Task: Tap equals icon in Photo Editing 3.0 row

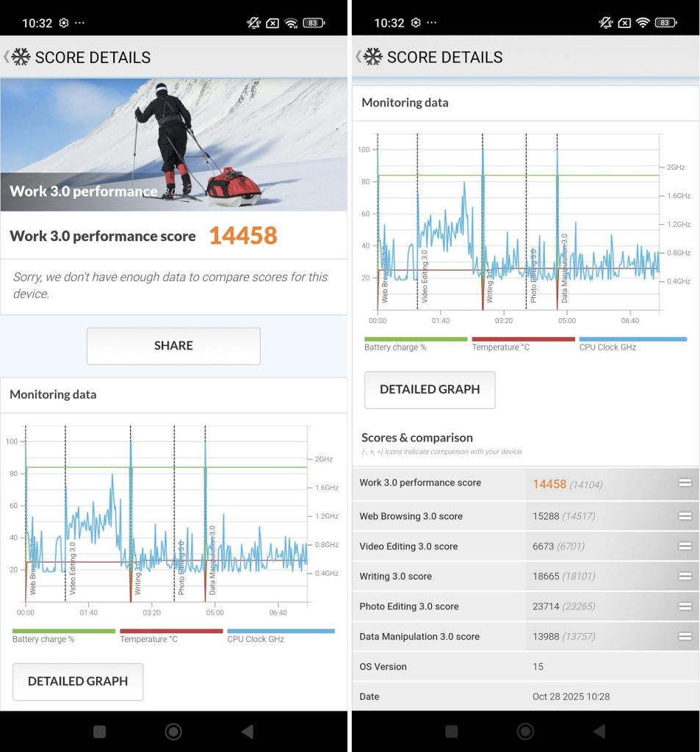Action: coord(685,607)
